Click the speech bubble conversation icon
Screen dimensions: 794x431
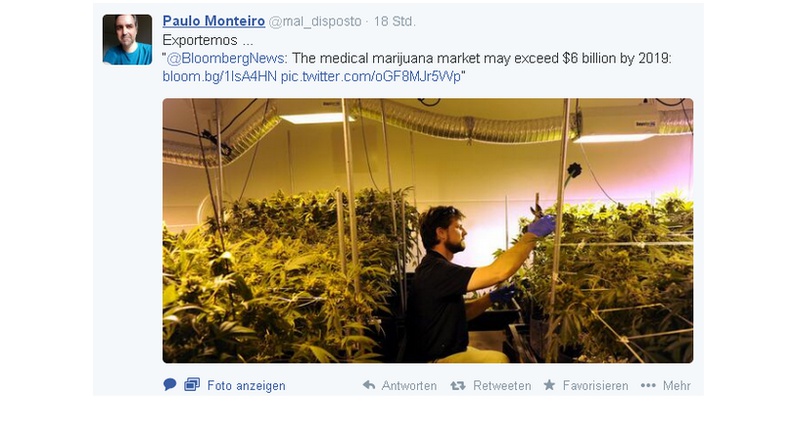click(x=170, y=384)
